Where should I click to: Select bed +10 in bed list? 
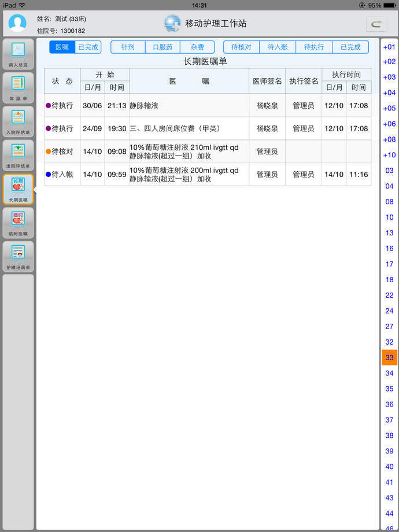[390, 155]
